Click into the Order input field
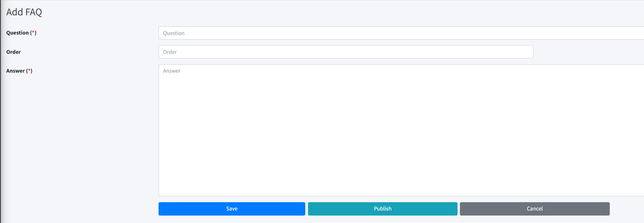Image resolution: width=644 pixels, height=223 pixels. tap(346, 52)
